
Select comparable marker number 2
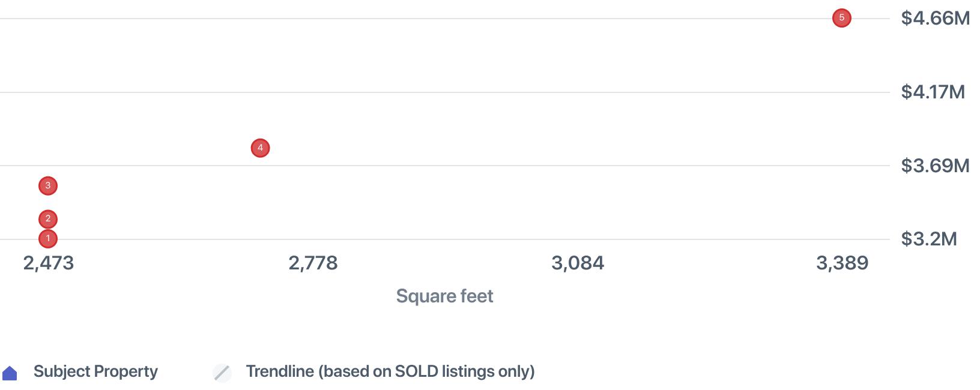pyautogui.click(x=48, y=219)
